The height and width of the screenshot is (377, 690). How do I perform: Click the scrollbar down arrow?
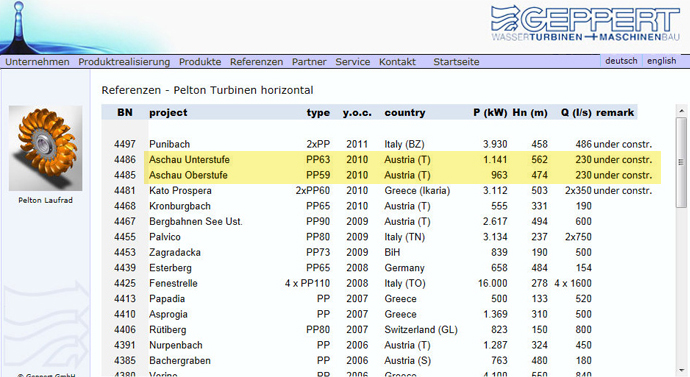click(681, 370)
